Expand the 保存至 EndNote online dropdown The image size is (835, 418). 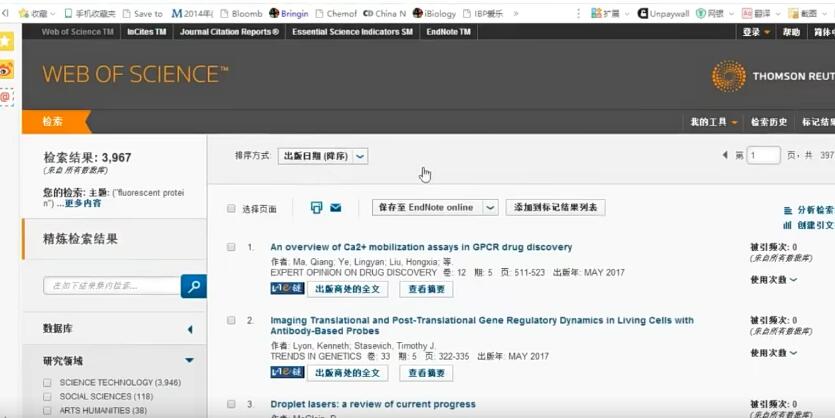[490, 208]
